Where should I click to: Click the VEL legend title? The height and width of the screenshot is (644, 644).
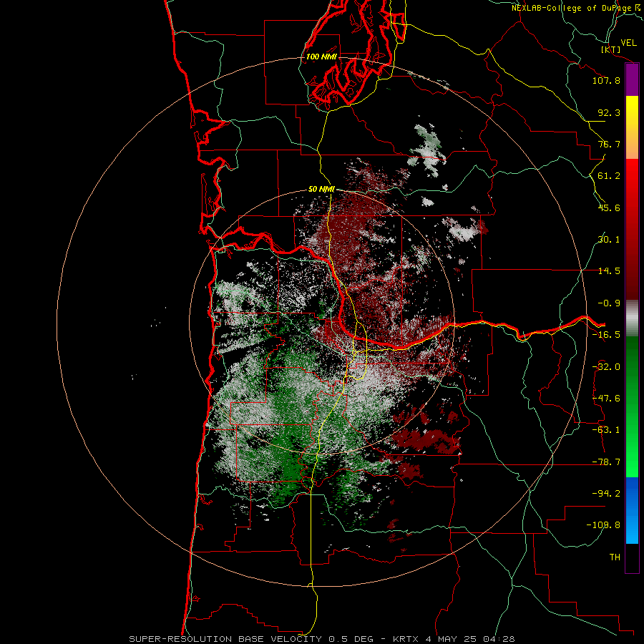click(x=628, y=43)
